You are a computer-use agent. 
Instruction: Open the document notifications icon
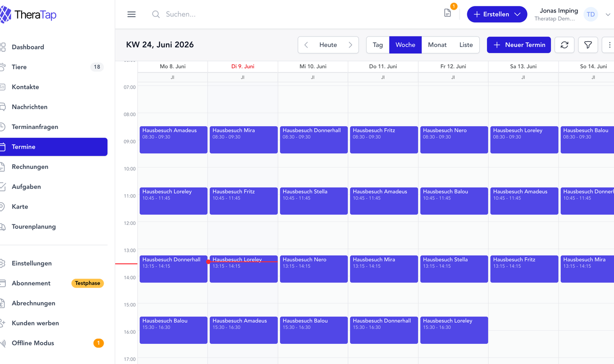click(x=448, y=13)
